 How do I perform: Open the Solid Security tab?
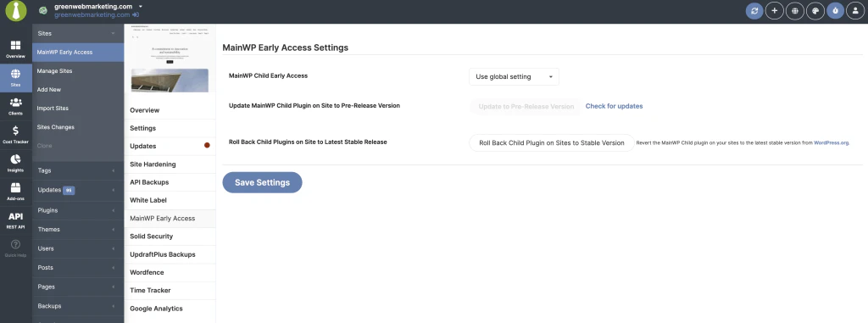click(170, 236)
